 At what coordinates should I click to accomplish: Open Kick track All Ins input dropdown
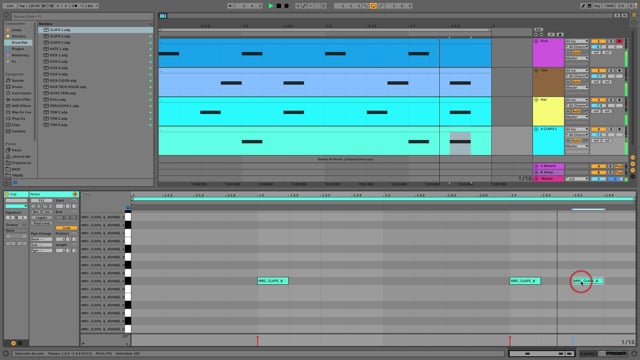point(577,41)
